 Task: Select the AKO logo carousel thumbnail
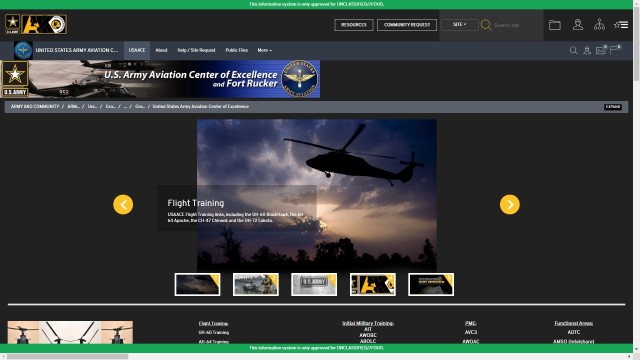click(373, 284)
